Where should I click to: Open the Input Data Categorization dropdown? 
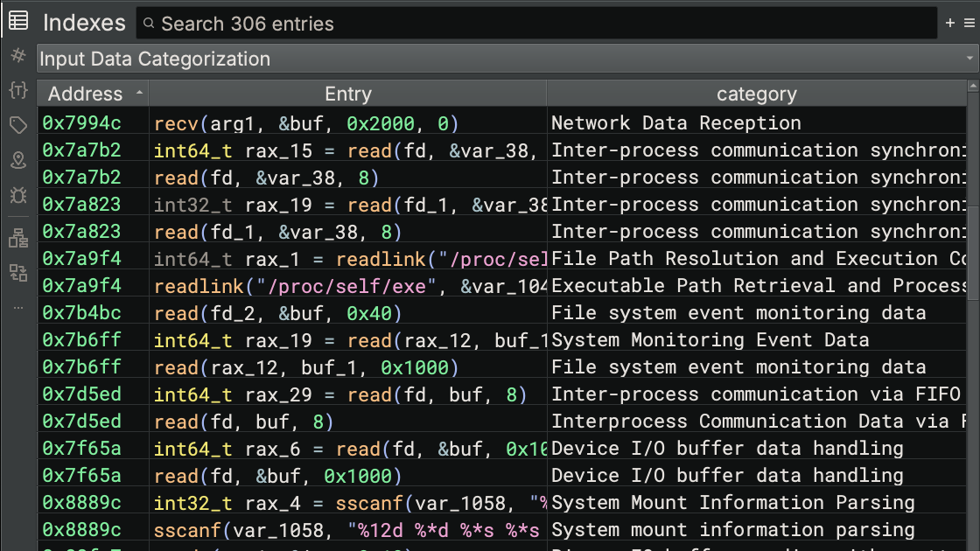coord(507,59)
